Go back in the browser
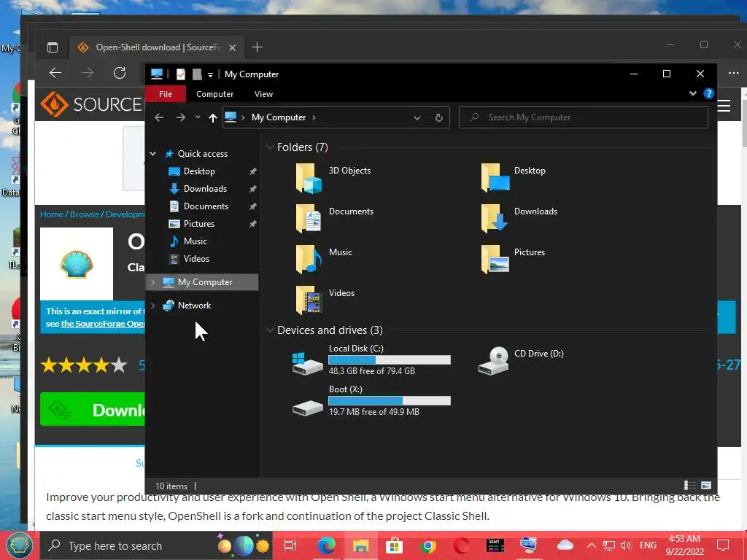The height and width of the screenshot is (560, 747). pyautogui.click(x=55, y=73)
